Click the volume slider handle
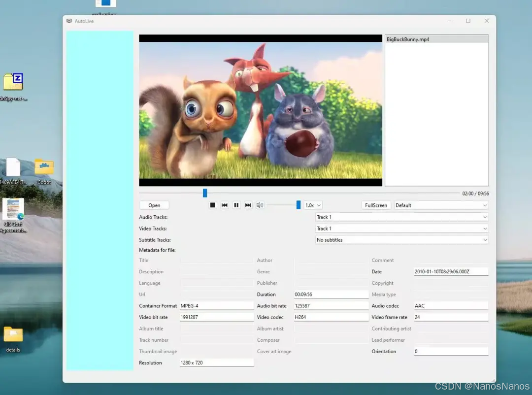Image resolution: width=532 pixels, height=395 pixels. tap(299, 204)
